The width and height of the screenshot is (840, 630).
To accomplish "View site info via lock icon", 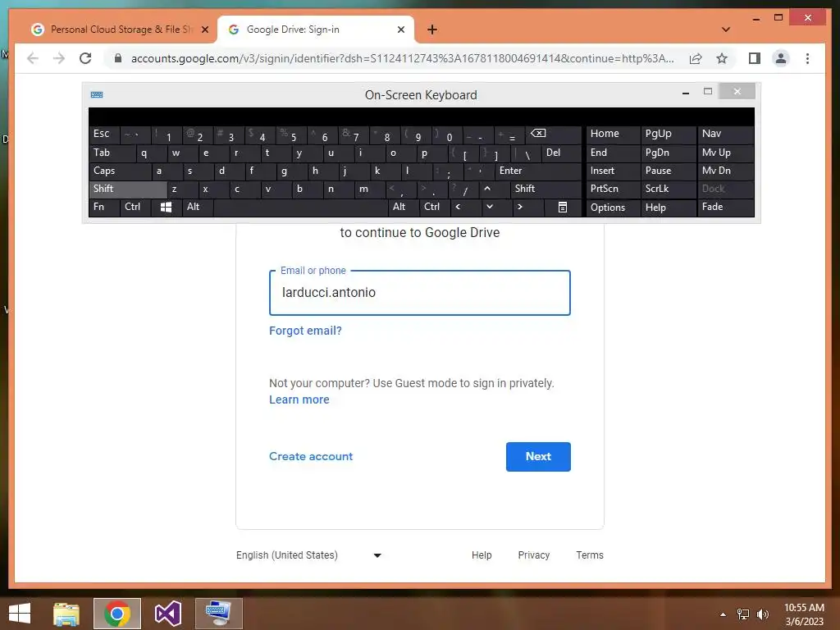I will 118,58.
